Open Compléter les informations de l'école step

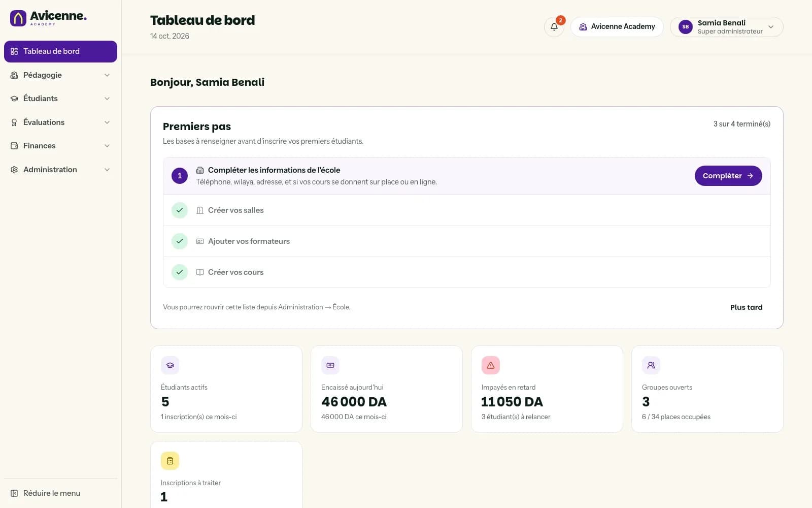tap(467, 176)
